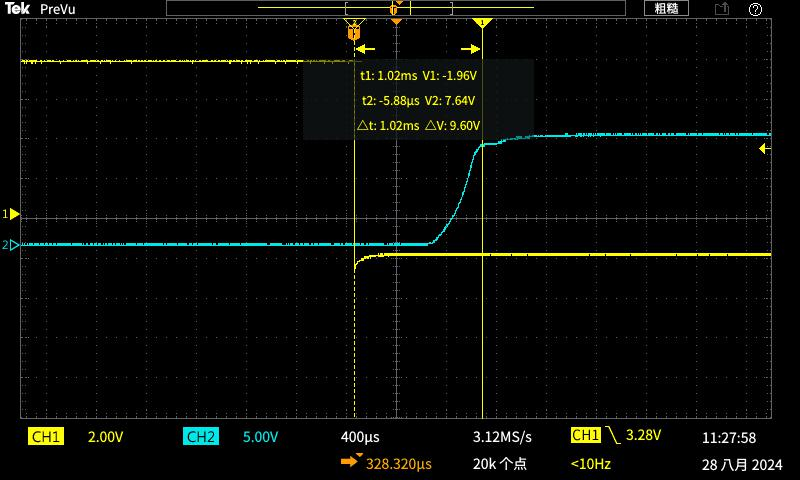Click the orange delay arrow icon
Screen dimensions: 800x480
point(350,463)
